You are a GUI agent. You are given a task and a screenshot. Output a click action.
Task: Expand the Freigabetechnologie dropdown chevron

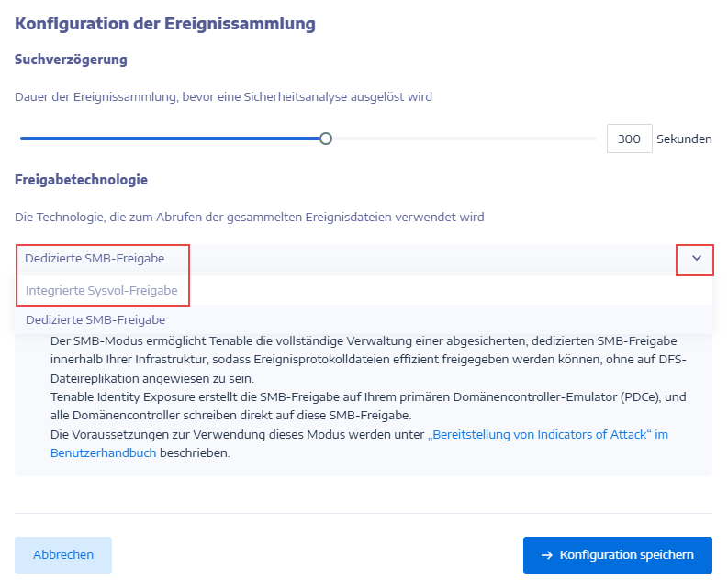(x=696, y=259)
